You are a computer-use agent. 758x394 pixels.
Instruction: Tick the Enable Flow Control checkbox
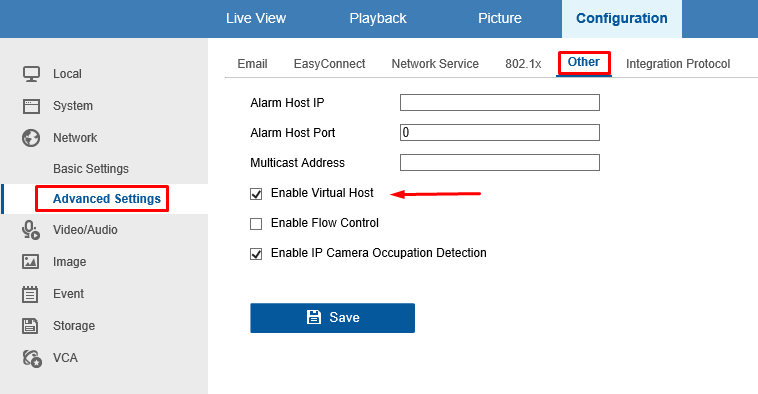click(x=256, y=224)
